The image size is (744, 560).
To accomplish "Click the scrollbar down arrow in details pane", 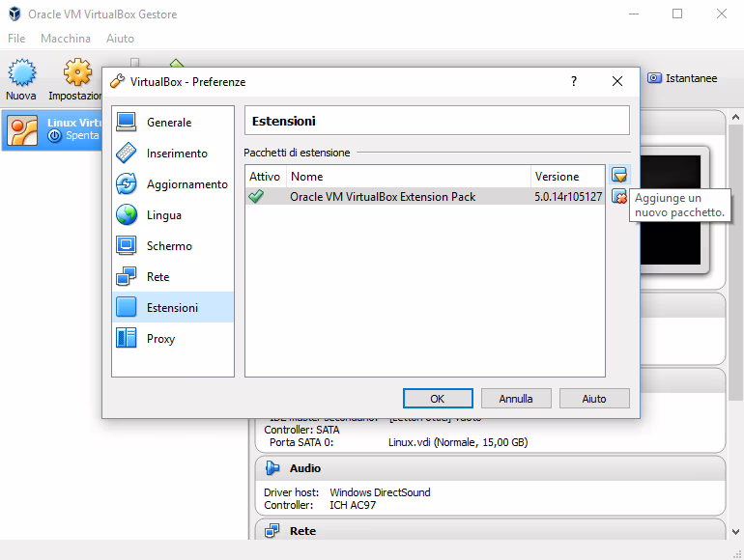I will 735,532.
